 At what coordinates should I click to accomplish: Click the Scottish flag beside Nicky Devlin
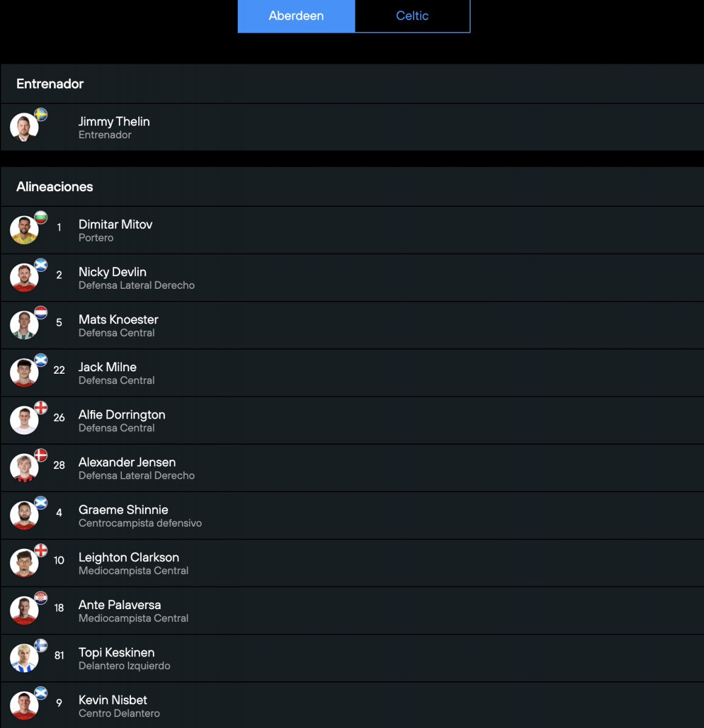pos(41,265)
